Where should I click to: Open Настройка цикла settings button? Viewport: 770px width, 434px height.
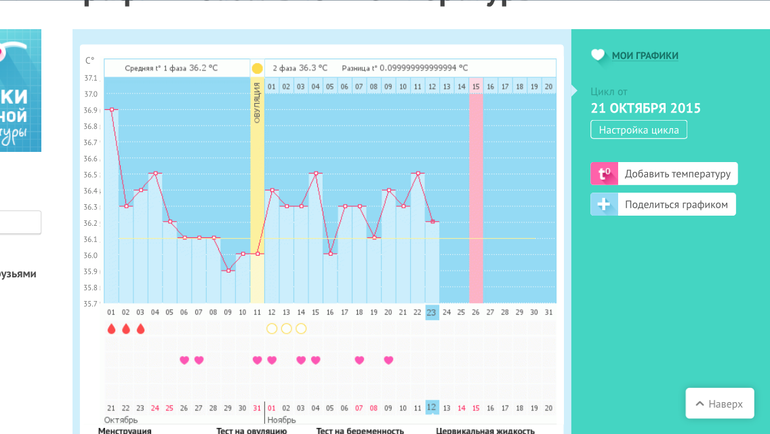tap(638, 130)
